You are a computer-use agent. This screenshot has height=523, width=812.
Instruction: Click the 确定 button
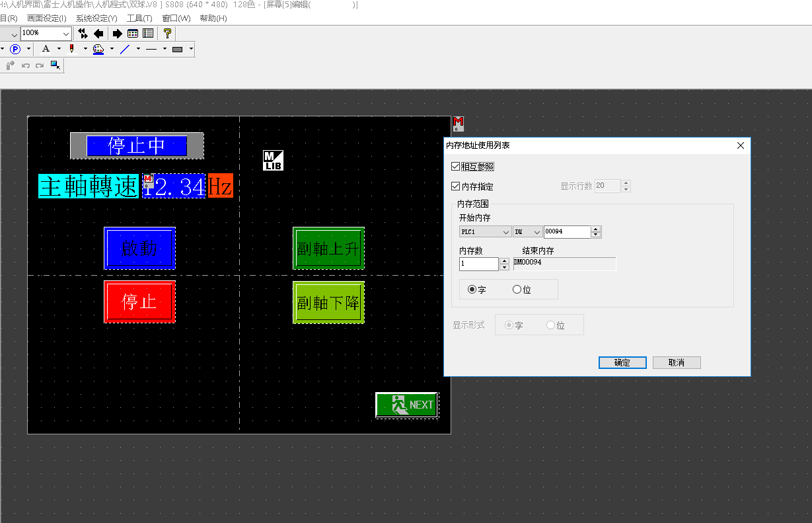pyautogui.click(x=622, y=362)
